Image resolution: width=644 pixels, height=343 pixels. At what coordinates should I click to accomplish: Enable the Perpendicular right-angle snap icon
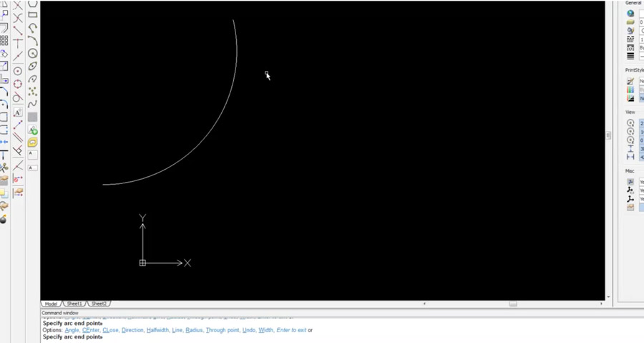click(x=18, y=151)
